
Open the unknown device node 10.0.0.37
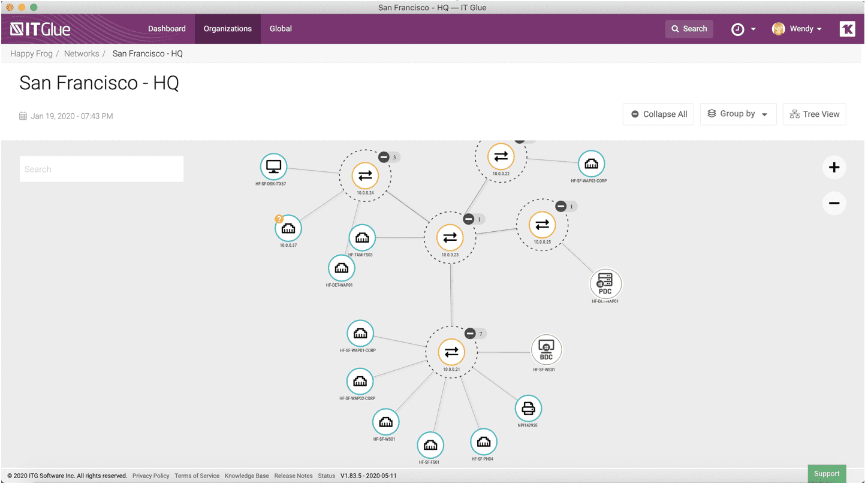tap(288, 228)
